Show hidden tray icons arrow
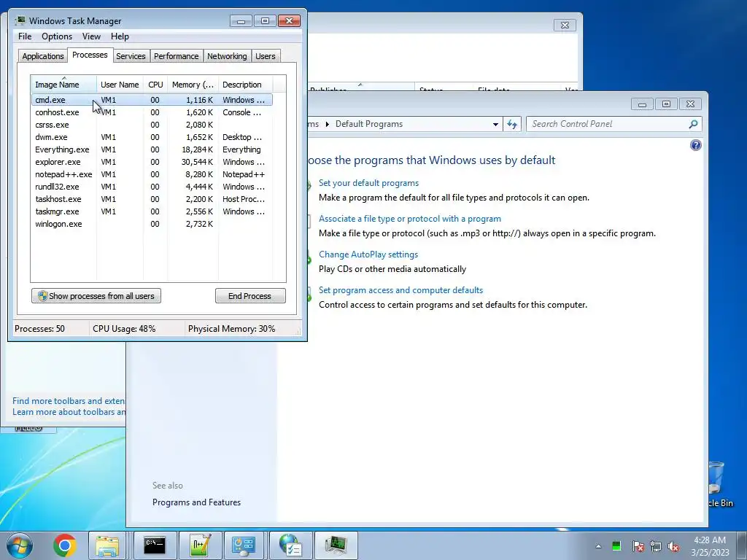 click(598, 546)
